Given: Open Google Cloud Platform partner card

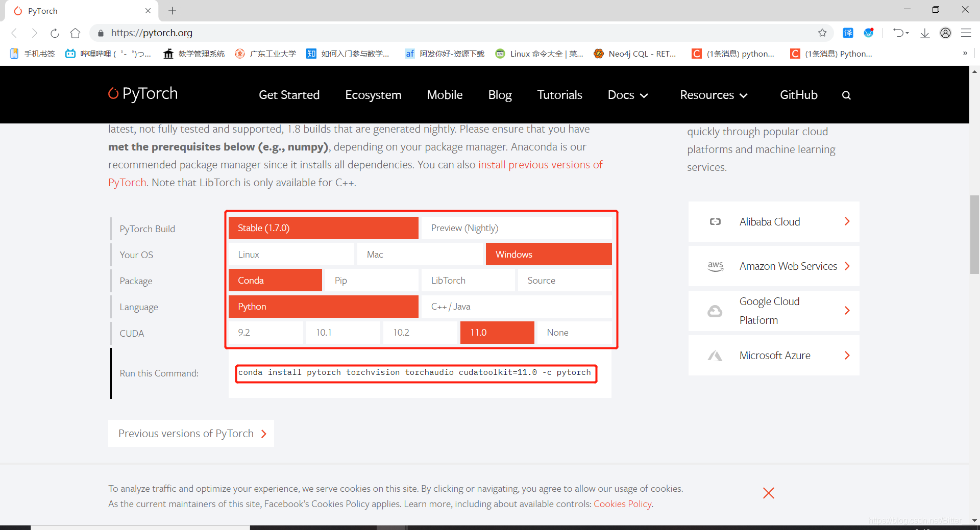Looking at the screenshot, I should (x=774, y=311).
